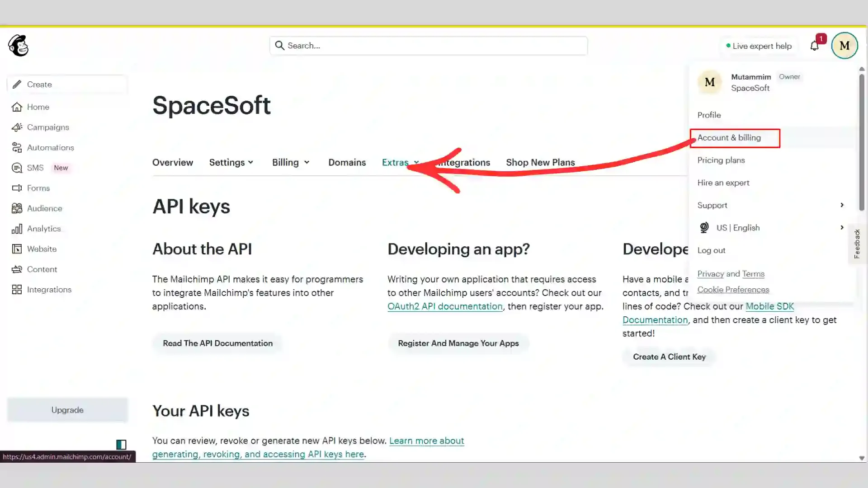Open the Overview tab
This screenshot has width=868, height=488.
click(173, 162)
